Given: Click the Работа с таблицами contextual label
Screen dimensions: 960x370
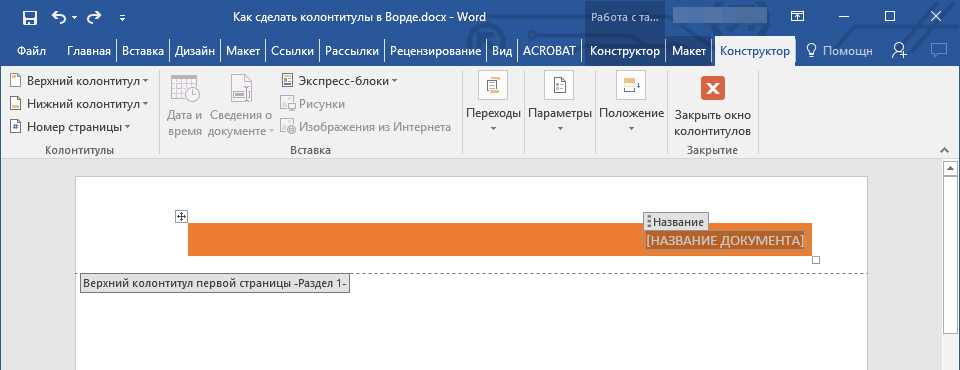Looking at the screenshot, I should (624, 17).
